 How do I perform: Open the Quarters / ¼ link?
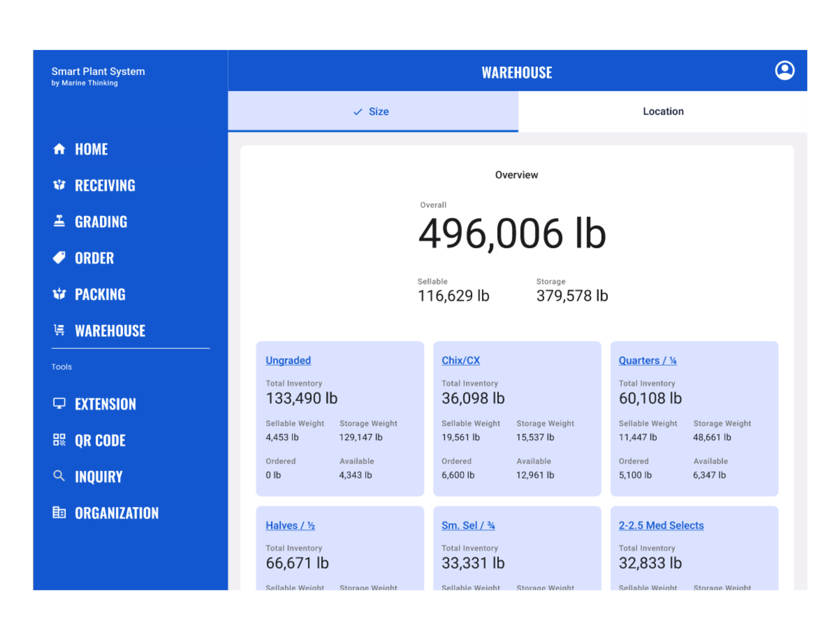point(647,360)
